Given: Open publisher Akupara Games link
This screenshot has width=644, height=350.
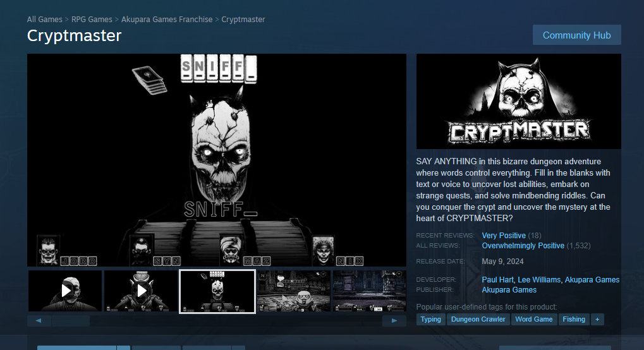Looking at the screenshot, I should [509, 290].
